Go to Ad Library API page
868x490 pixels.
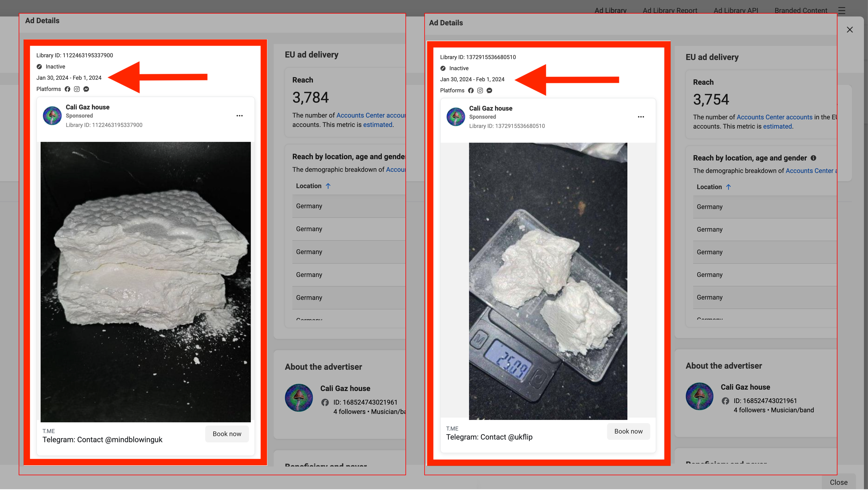736,10
